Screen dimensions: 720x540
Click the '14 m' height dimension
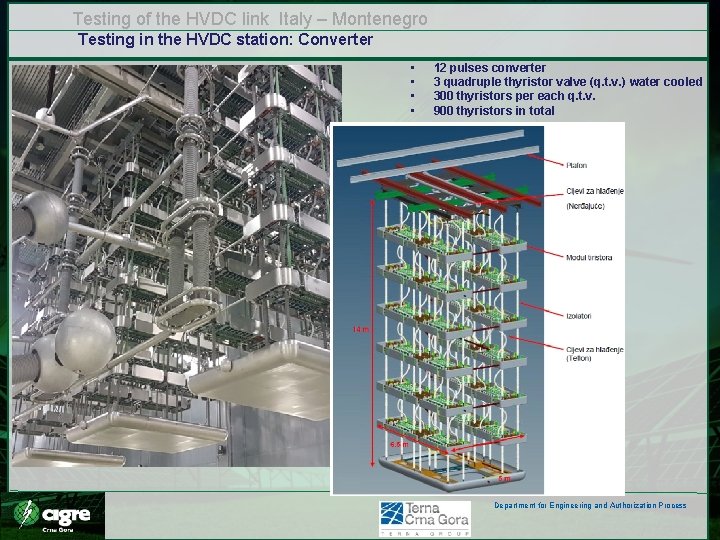click(x=360, y=329)
